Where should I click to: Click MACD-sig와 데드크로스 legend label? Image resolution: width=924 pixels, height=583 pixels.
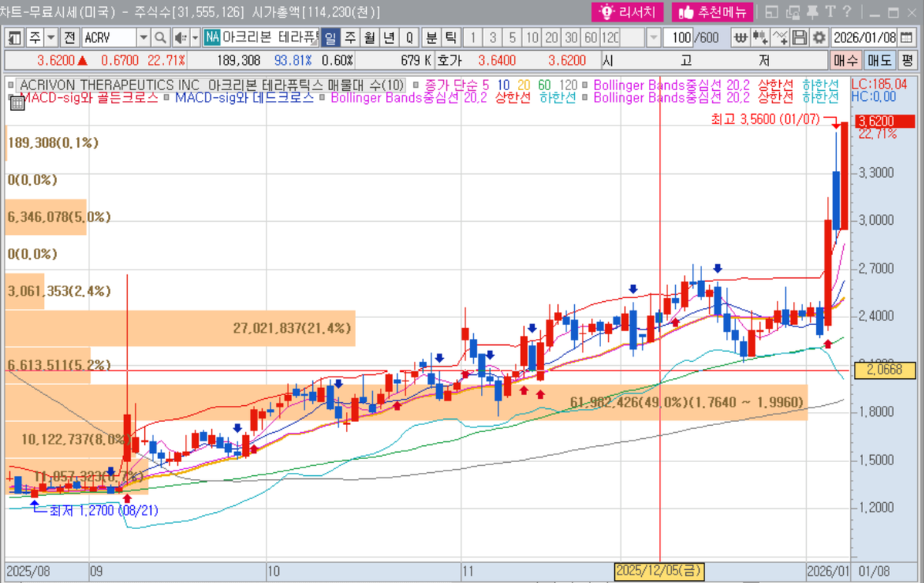(244, 98)
